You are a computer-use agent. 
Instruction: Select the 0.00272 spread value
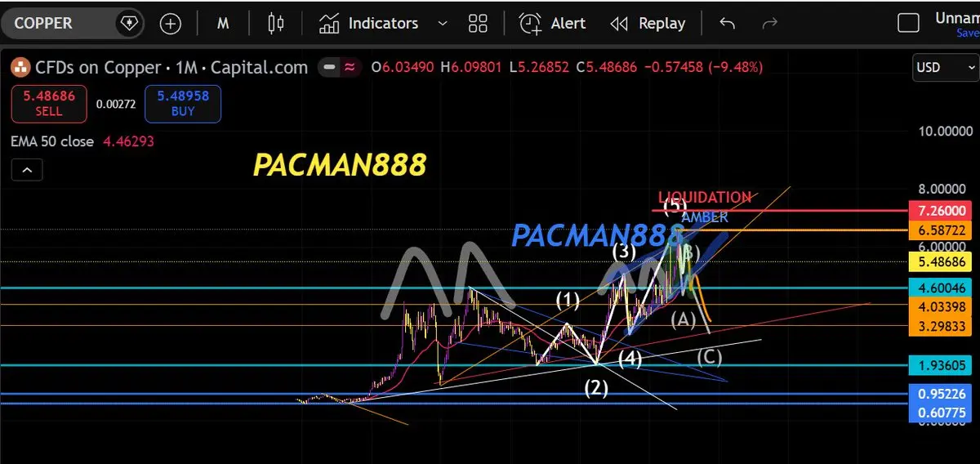tap(115, 104)
